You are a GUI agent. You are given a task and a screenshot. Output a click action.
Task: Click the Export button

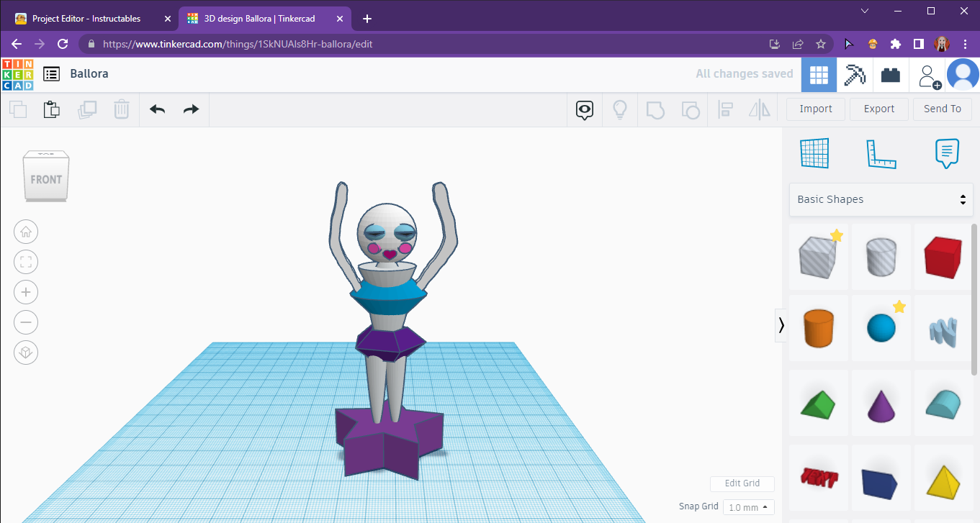[x=878, y=109]
